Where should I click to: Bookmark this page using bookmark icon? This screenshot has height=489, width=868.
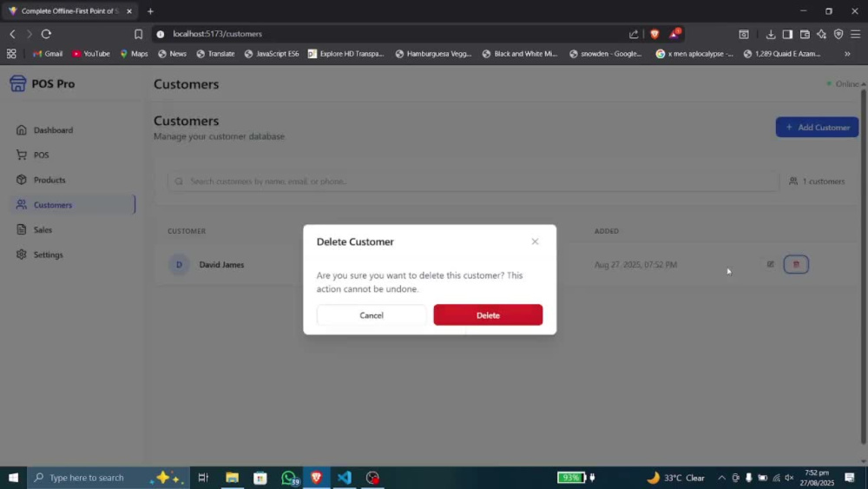coord(138,34)
